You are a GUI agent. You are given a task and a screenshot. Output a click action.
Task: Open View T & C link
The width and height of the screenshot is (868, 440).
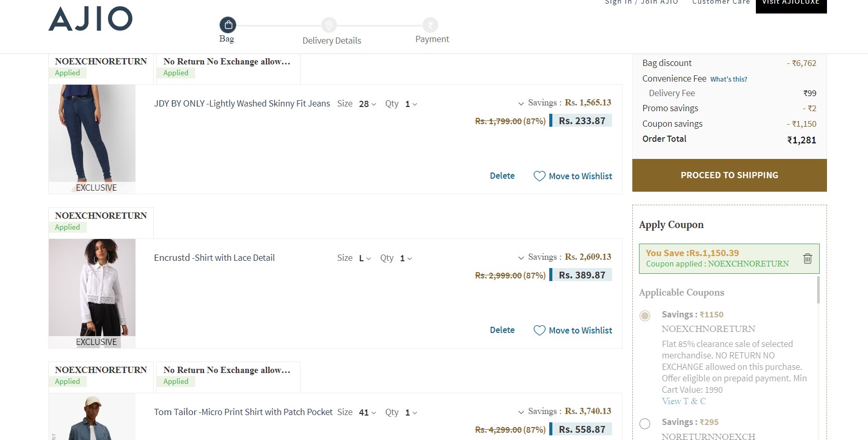click(x=684, y=401)
